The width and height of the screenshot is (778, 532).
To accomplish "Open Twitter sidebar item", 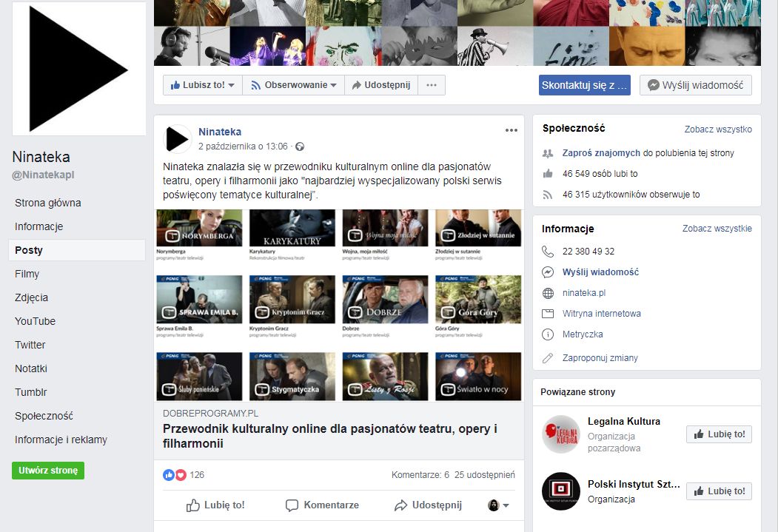I will point(30,345).
